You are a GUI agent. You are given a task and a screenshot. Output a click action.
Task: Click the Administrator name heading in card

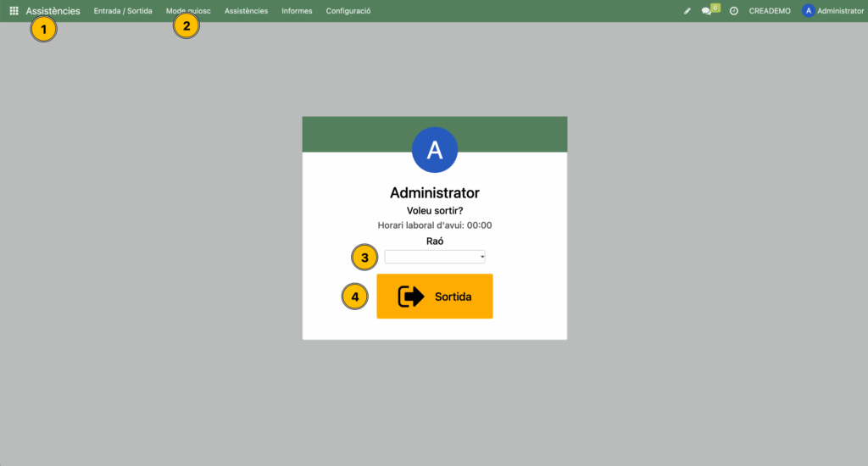pos(435,193)
